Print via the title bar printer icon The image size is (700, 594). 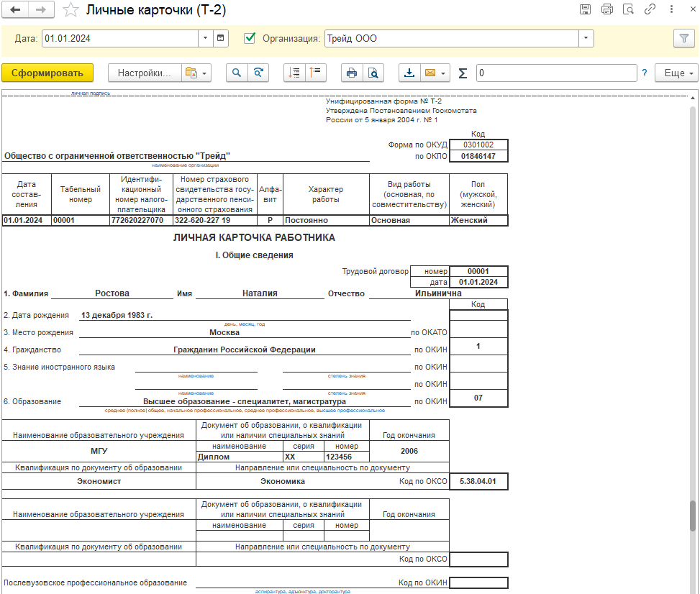click(607, 9)
